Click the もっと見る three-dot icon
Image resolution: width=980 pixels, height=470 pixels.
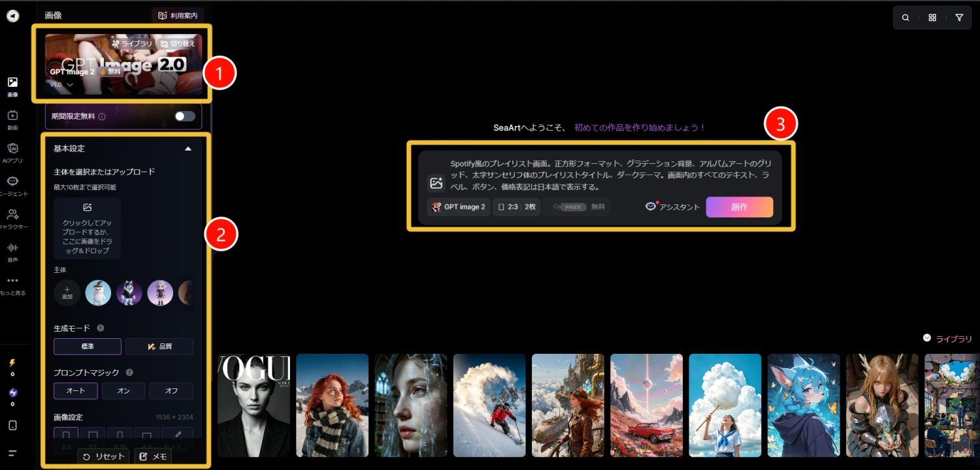tap(13, 281)
